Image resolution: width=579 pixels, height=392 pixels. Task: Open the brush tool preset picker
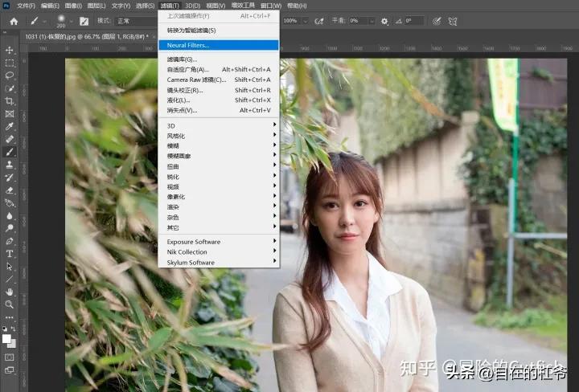[x=35, y=22]
